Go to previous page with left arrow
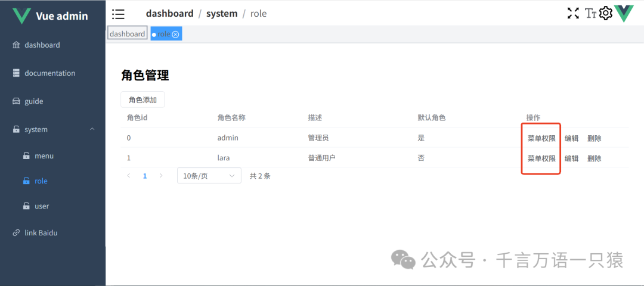The width and height of the screenshot is (644, 286). [129, 176]
